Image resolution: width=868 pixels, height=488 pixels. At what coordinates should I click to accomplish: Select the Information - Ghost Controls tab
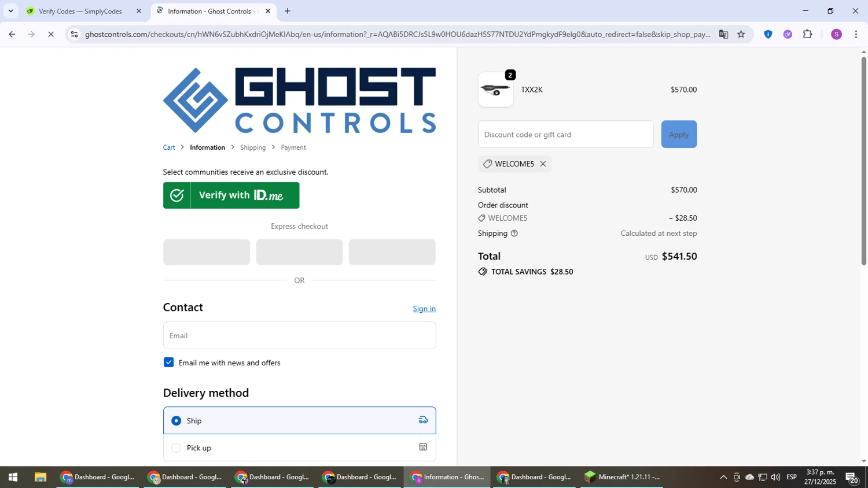point(211,11)
